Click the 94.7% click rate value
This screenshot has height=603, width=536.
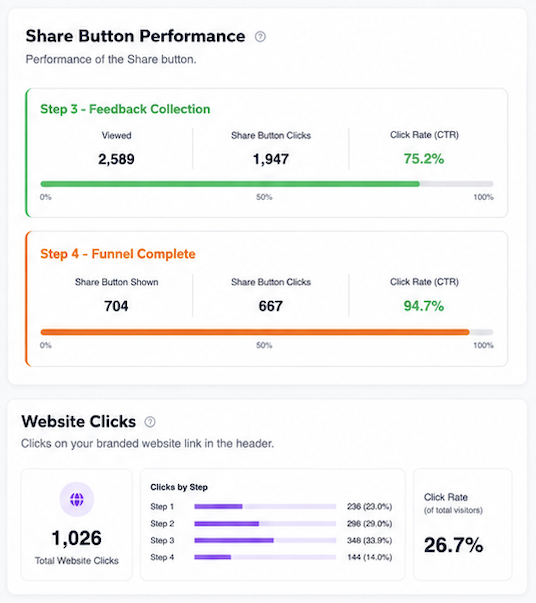[424, 306]
